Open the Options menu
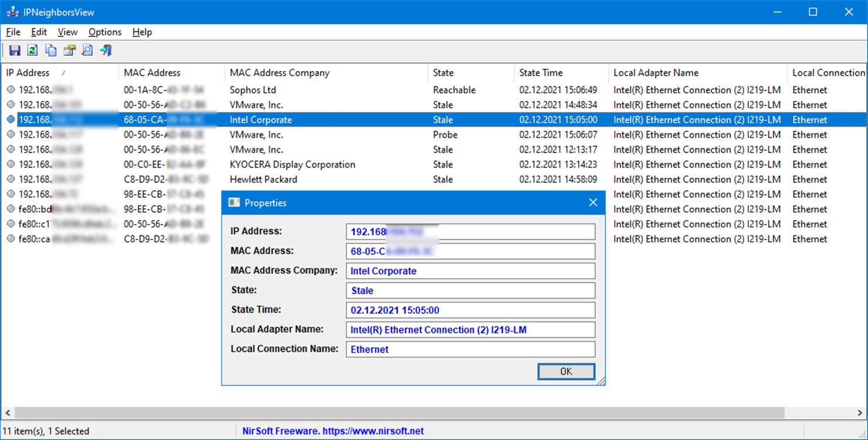The image size is (868, 440). coord(105,32)
